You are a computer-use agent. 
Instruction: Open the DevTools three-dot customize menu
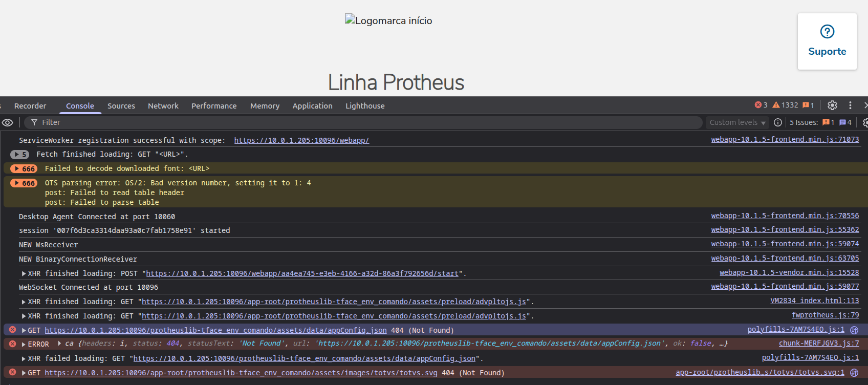click(850, 105)
